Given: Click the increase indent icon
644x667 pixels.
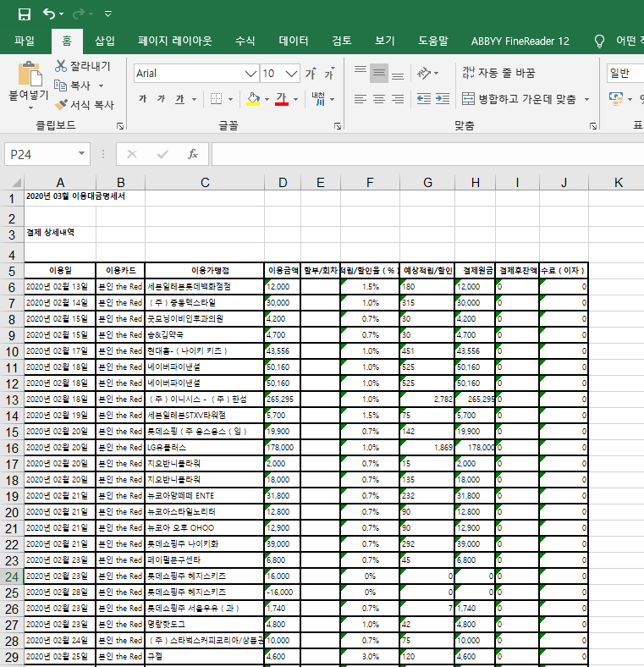Looking at the screenshot, I should [x=443, y=99].
